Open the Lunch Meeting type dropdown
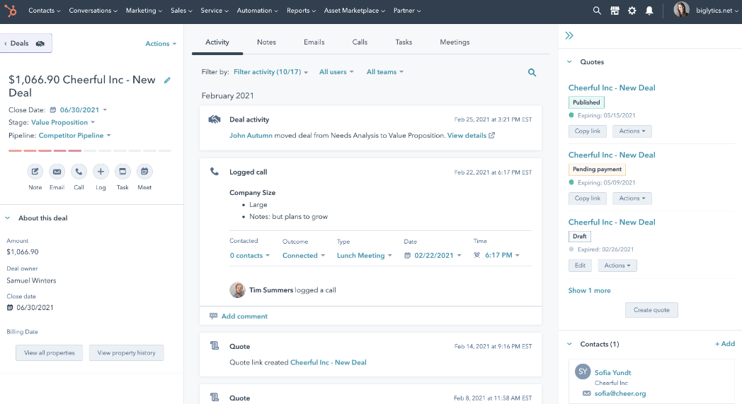The image size is (742, 404). tap(364, 255)
